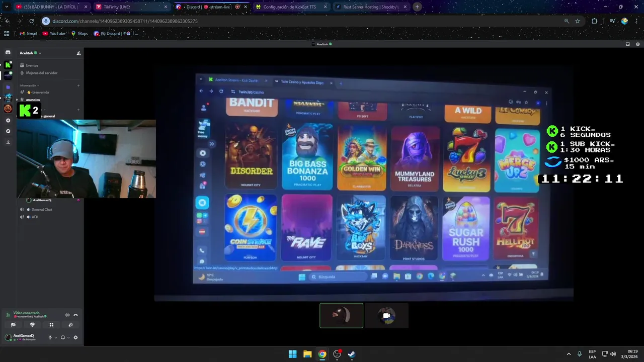Open Chrome zoom magnifier icon
This screenshot has height=362, width=644.
(x=567, y=21)
